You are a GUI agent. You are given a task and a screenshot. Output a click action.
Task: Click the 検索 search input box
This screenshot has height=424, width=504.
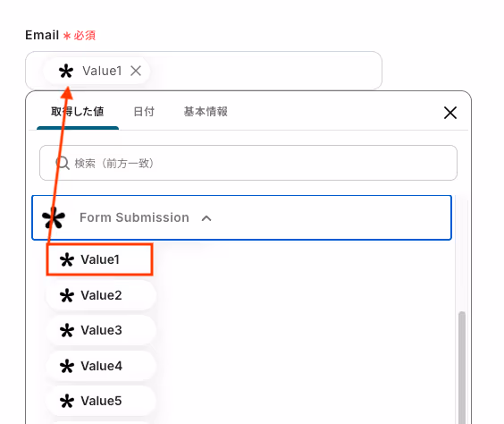click(248, 163)
